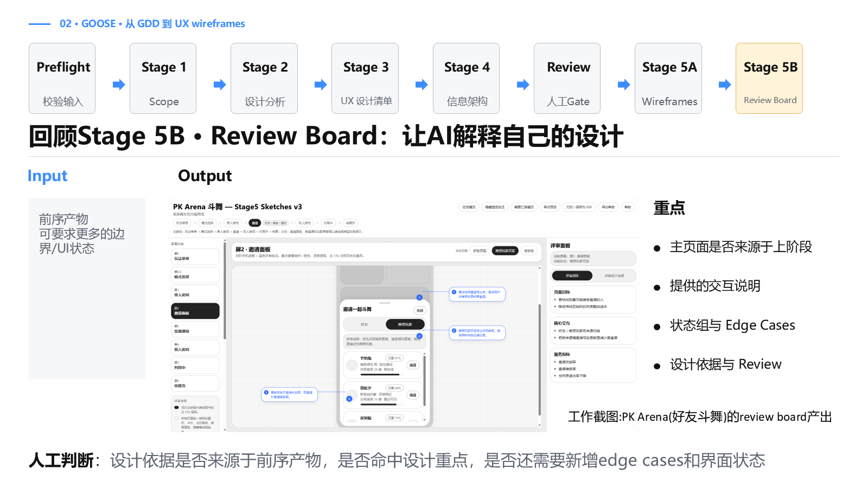This screenshot has height=488, width=868.
Task: Click the canvas vertical scrollbar
Action: pos(539,358)
